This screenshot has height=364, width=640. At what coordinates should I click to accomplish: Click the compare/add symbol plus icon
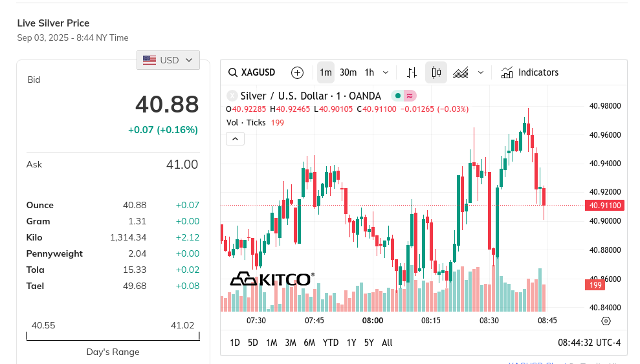tap(297, 72)
